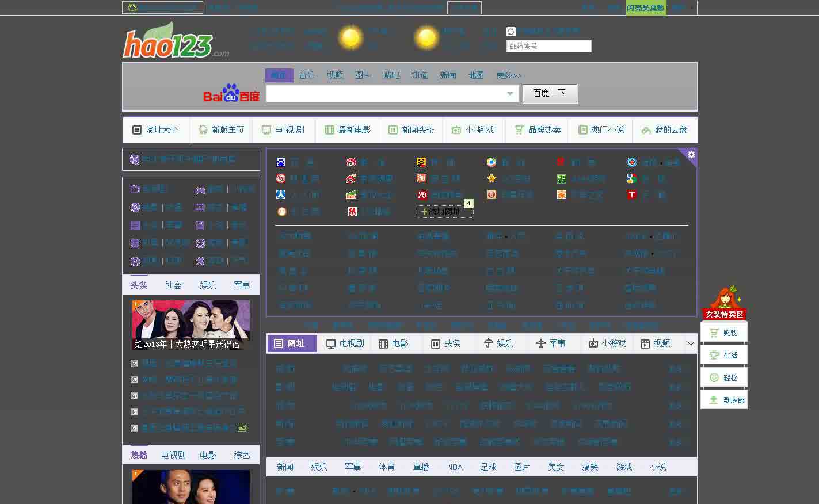Open the search box suggestions dropdown arrow

[x=510, y=93]
